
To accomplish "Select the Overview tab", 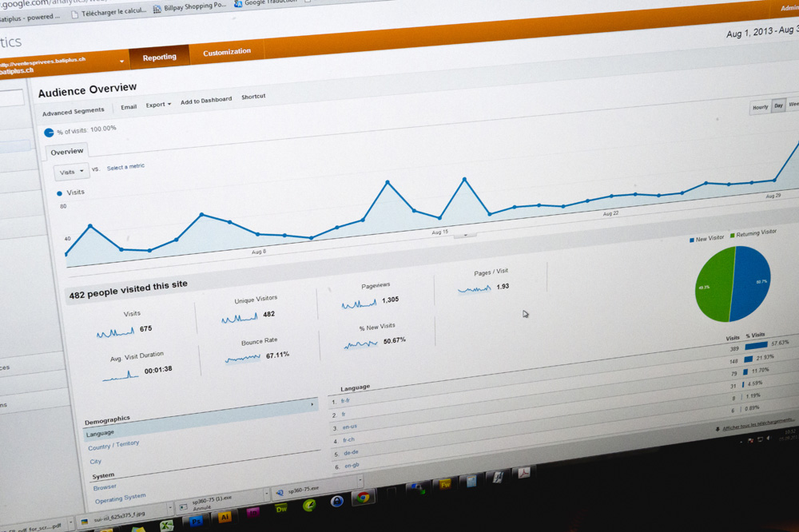I will tap(67, 151).
